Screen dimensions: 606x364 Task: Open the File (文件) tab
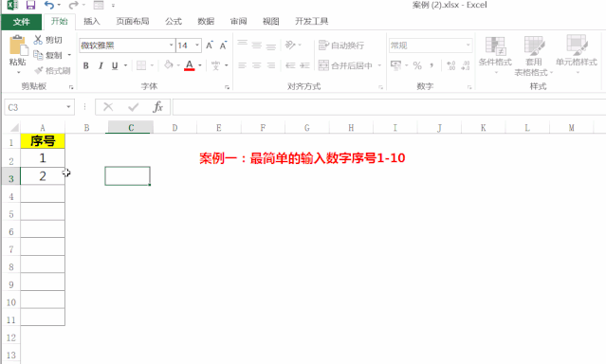21,22
